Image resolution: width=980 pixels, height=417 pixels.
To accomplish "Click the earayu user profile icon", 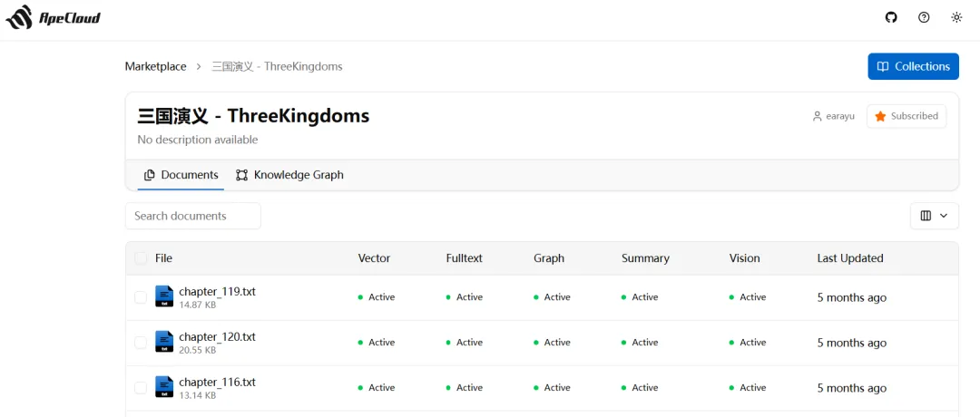I will point(818,116).
